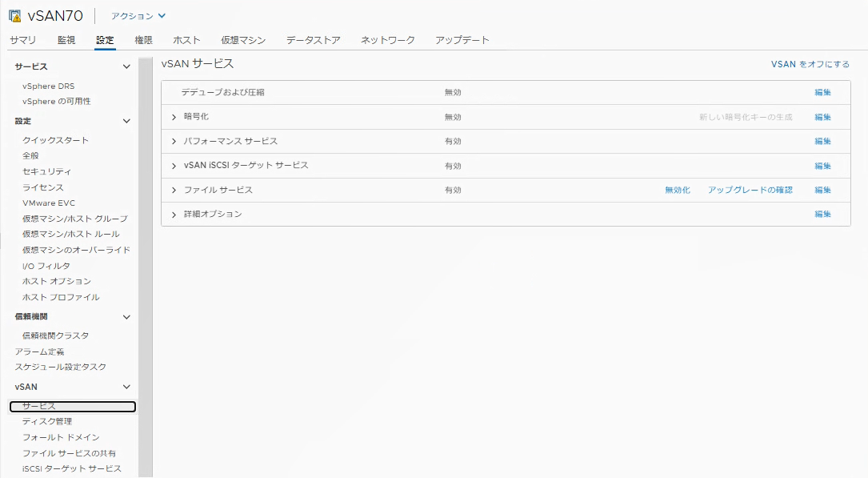
Task: Select the vSAN サービス sidebar item
Action: pos(73,407)
